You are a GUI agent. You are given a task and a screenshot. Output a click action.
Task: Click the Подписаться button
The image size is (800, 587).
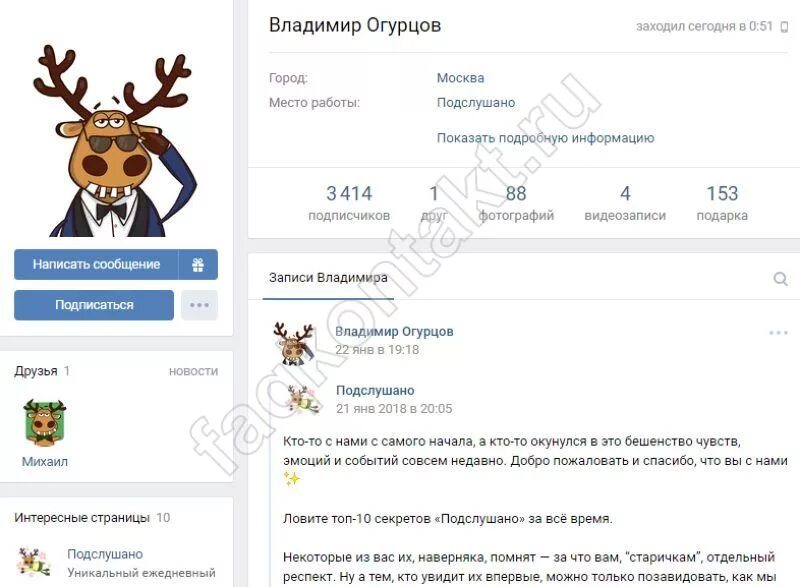(x=94, y=305)
